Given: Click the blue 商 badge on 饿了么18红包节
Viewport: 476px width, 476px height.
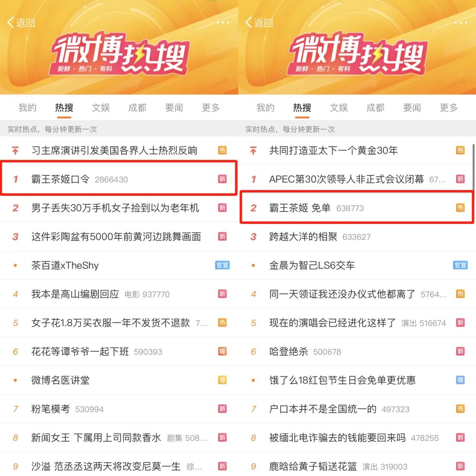Looking at the screenshot, I should pos(460,380).
